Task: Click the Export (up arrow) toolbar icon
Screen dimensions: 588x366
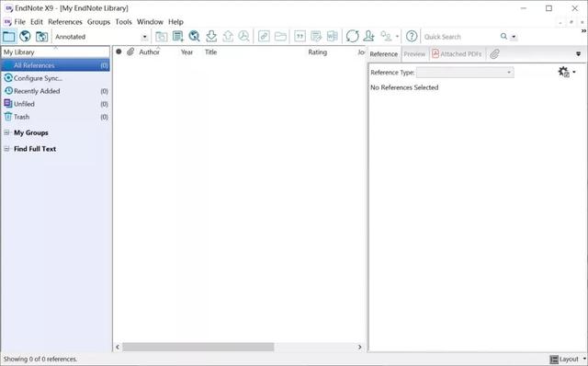Action: [228, 37]
